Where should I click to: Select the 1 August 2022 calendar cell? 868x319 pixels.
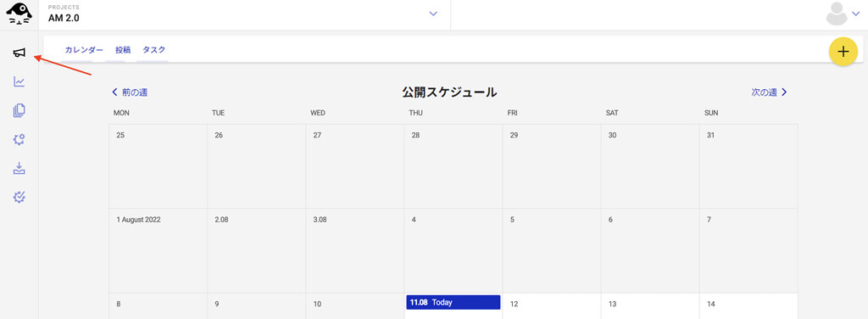[159, 251]
